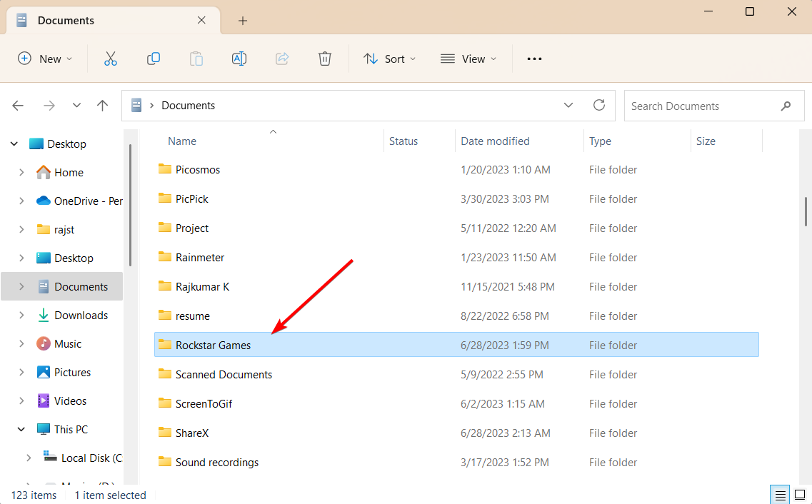Select the Documents tab title

[66, 21]
